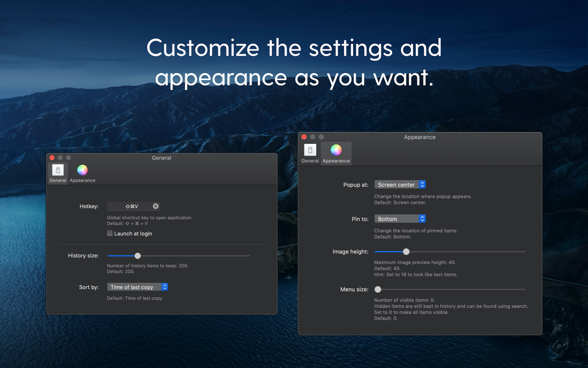Viewport: 588px width, 368px height.
Task: Click "Maximum image preview height: 40." text
Action: tap(415, 263)
